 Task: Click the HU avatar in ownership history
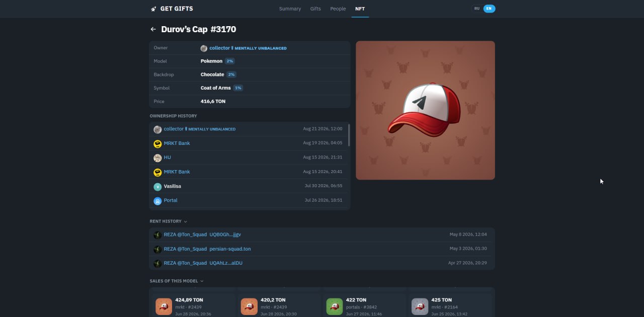point(157,158)
